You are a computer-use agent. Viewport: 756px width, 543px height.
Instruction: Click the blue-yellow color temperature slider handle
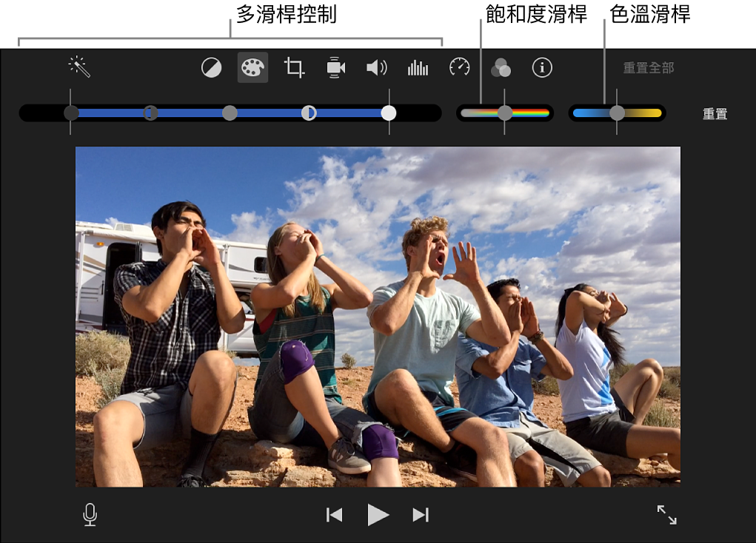point(617,112)
